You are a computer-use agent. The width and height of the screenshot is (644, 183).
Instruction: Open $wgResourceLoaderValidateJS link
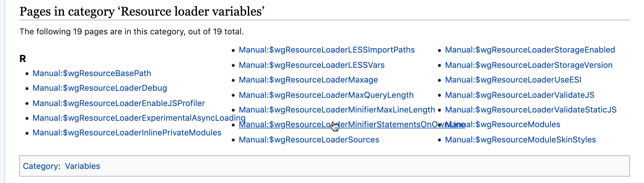pos(519,95)
